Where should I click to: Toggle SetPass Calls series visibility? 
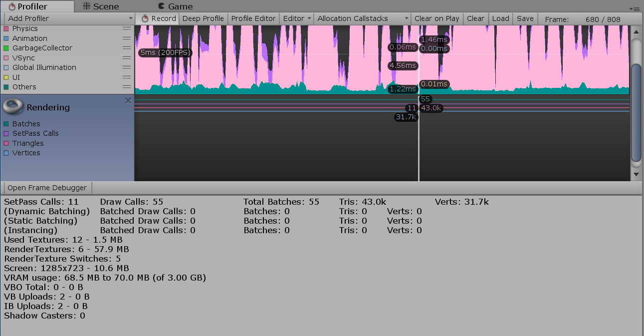coord(6,133)
